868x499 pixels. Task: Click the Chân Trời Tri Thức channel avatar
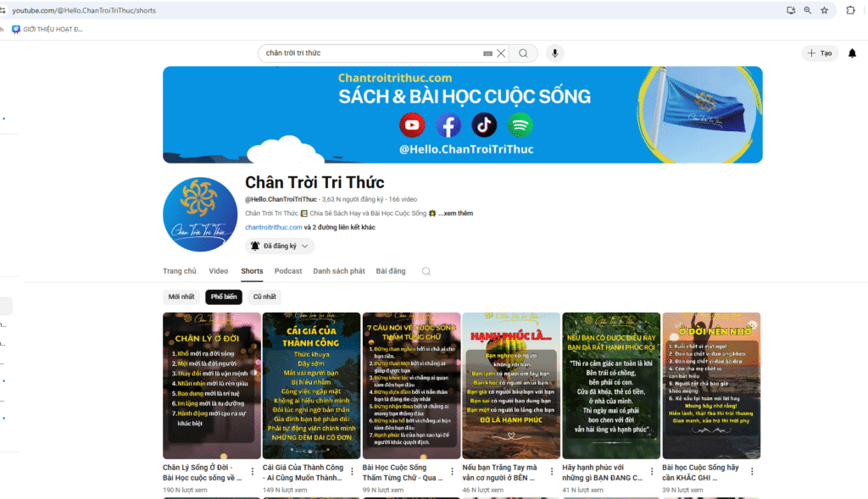point(200,214)
